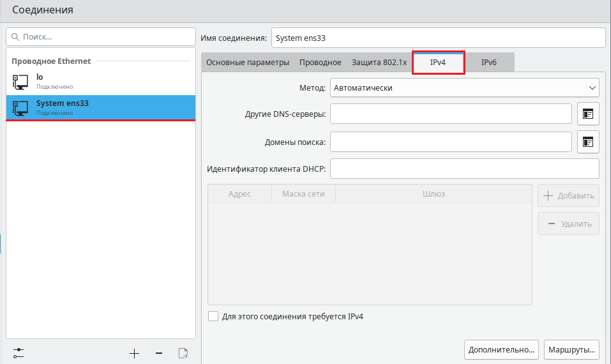Open the Основные параметры tab

pyautogui.click(x=248, y=63)
